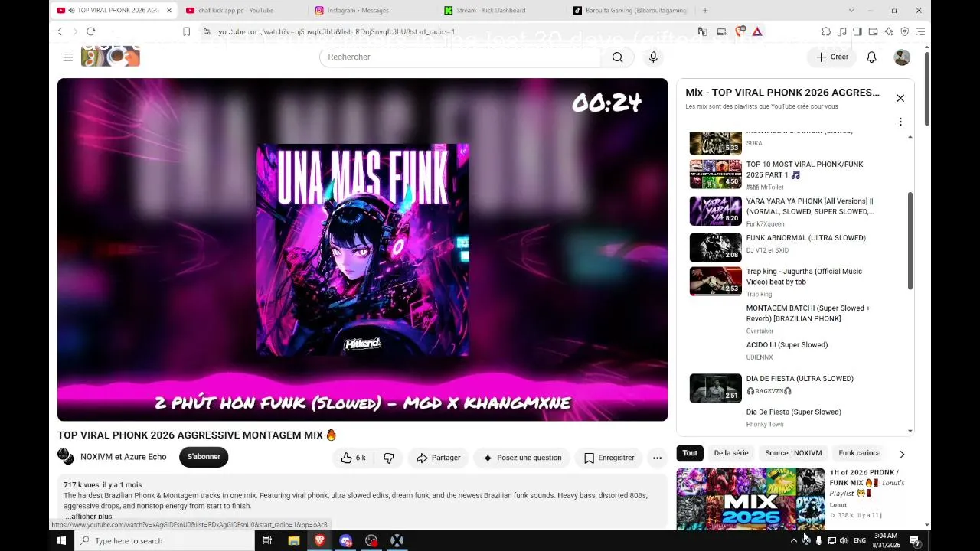The image size is (980, 551).
Task: Open Windows Task View from taskbar
Action: (267, 540)
